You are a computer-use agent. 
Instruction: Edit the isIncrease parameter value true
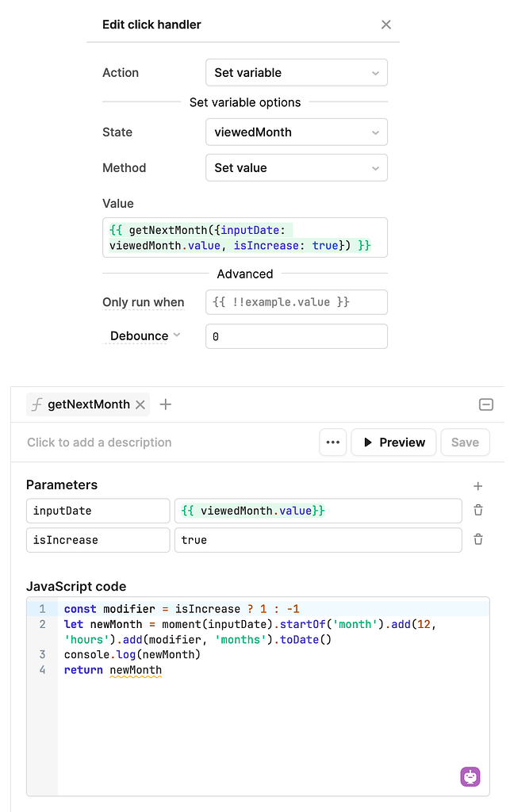318,540
